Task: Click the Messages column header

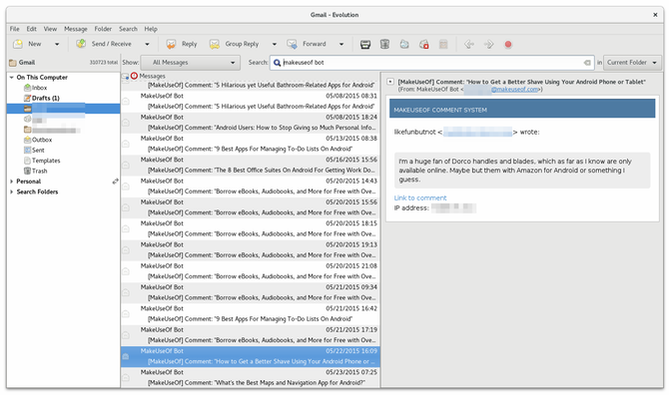Action: (152, 76)
